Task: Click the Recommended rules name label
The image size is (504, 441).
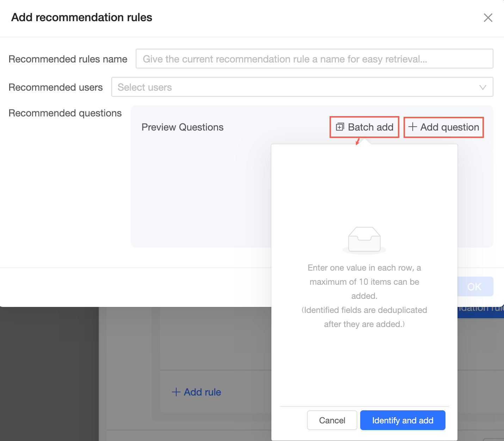Action: click(68, 59)
